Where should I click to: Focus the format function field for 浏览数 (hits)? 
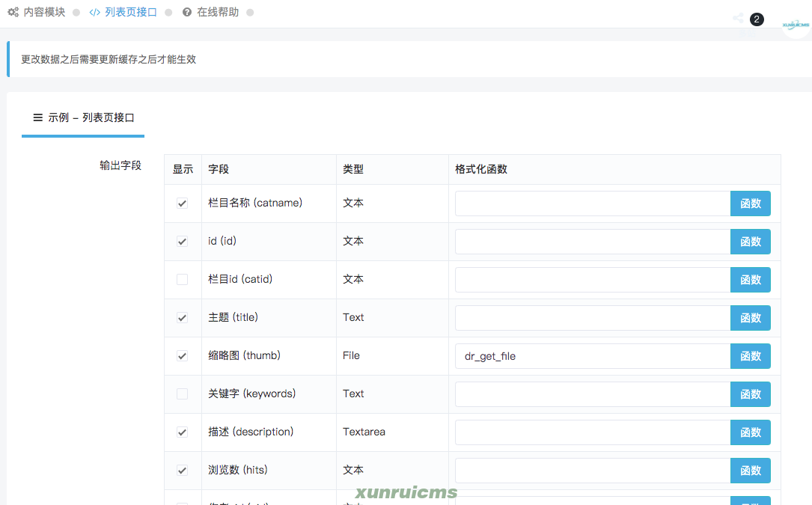coord(593,471)
